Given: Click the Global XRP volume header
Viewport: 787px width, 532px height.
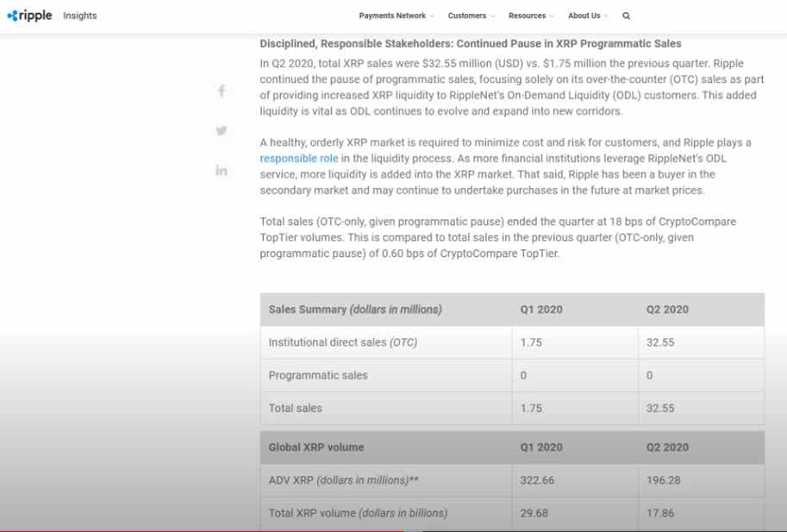Looking at the screenshot, I should tap(316, 448).
